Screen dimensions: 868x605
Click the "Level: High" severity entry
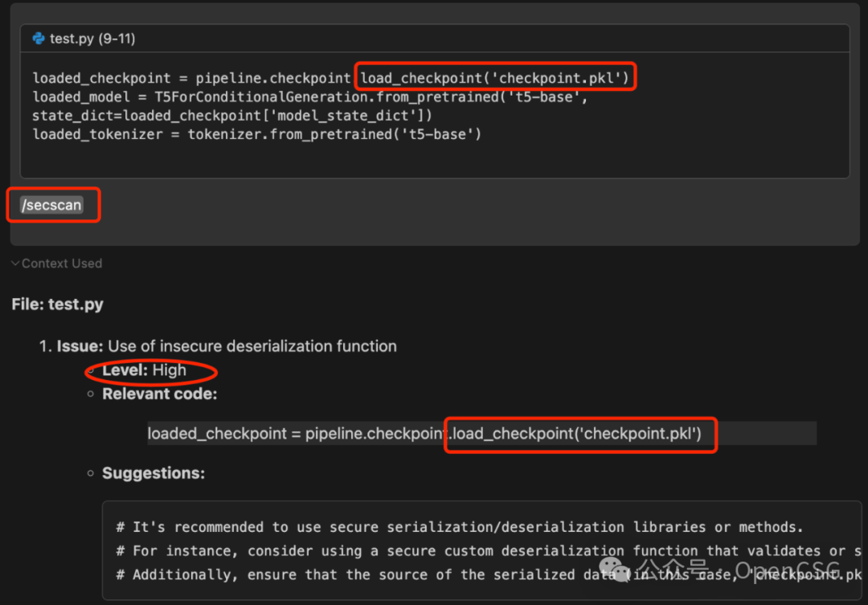coord(145,370)
